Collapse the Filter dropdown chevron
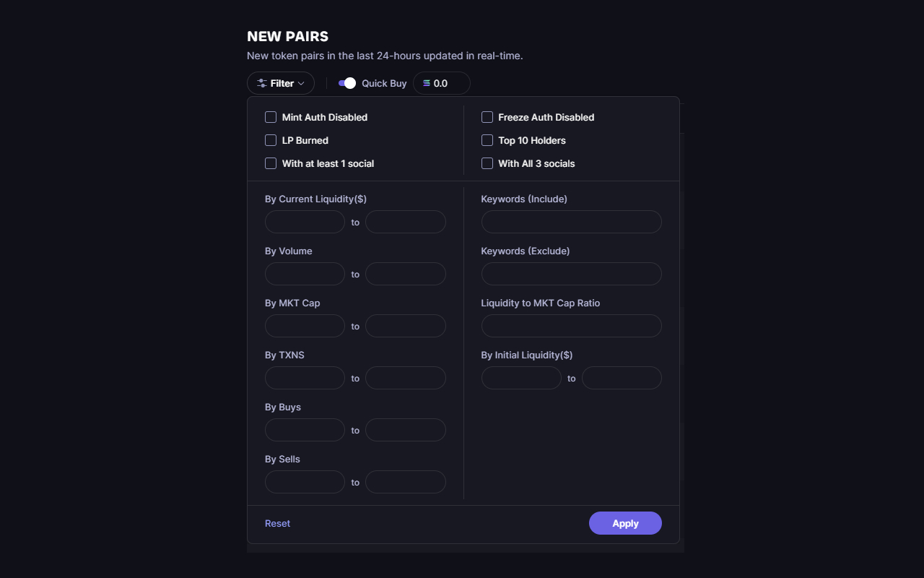The width and height of the screenshot is (924, 578). click(x=301, y=83)
